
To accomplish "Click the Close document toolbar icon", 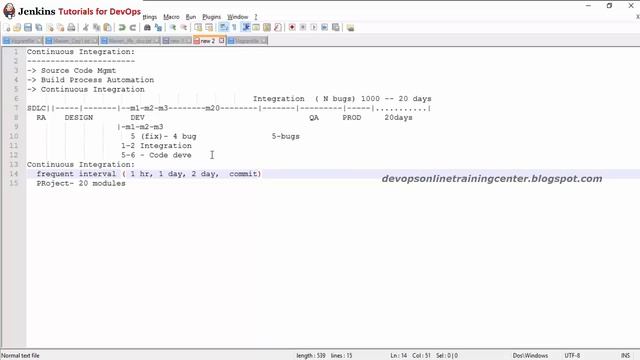I will tap(50, 28).
